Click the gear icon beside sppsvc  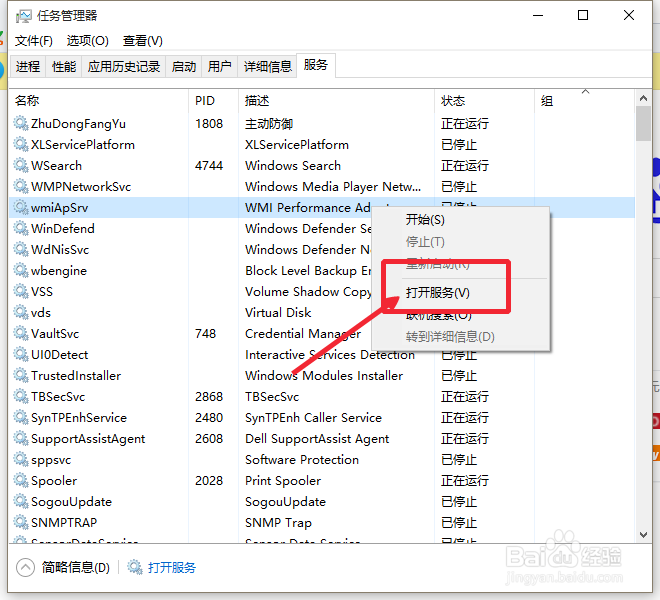click(21, 459)
